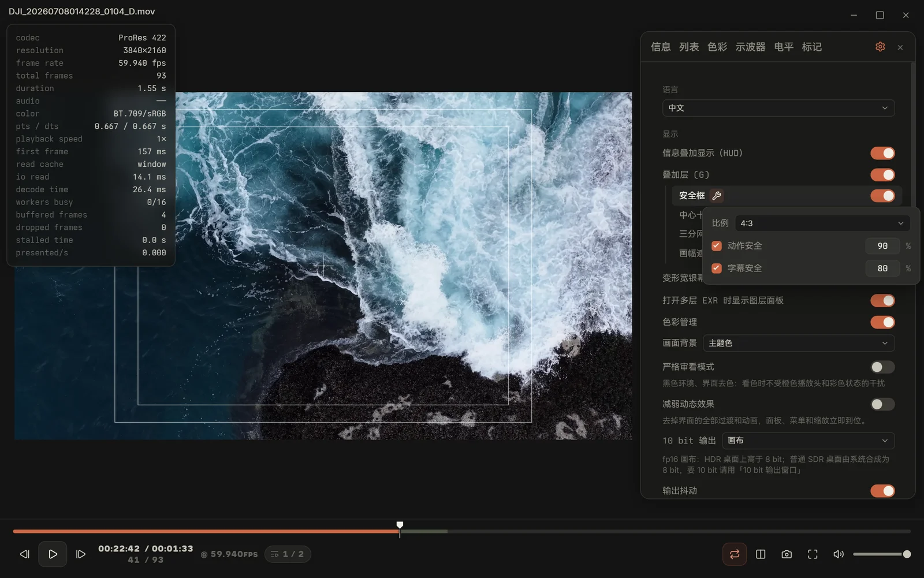The image size is (924, 578).
Task: Click the timecode 00:22:42 display
Action: coord(119,549)
